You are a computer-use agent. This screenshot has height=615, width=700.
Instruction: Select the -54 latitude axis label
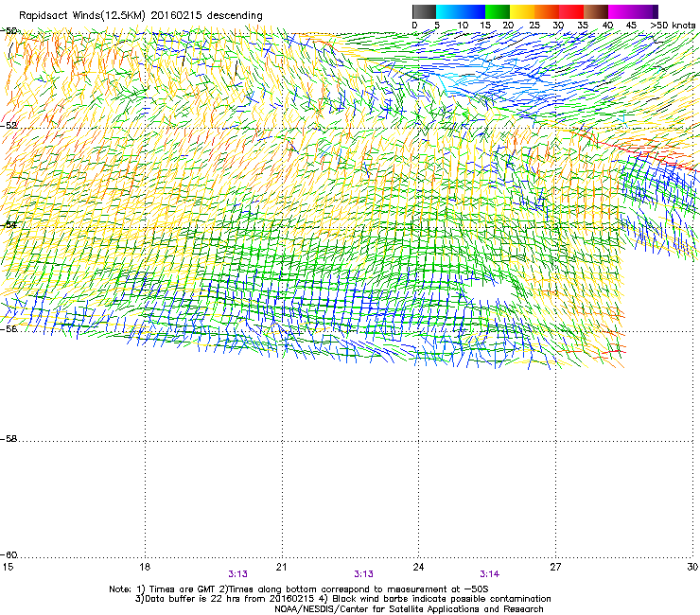coord(9,224)
